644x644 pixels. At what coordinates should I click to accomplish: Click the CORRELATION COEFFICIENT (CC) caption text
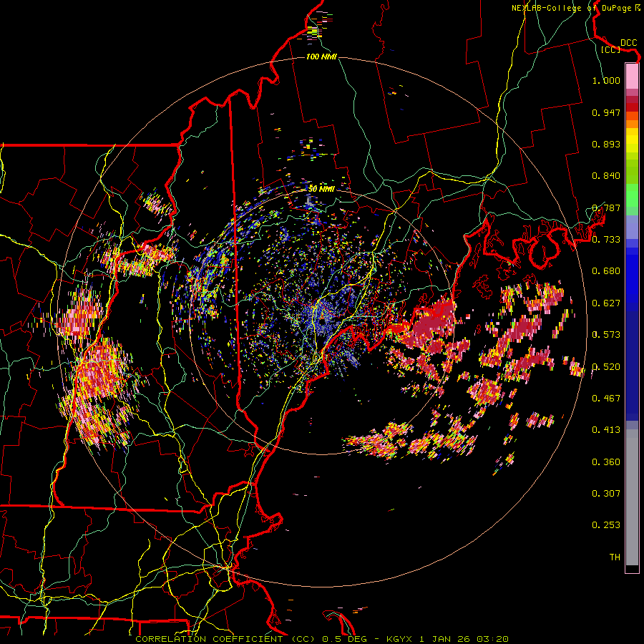225,639
